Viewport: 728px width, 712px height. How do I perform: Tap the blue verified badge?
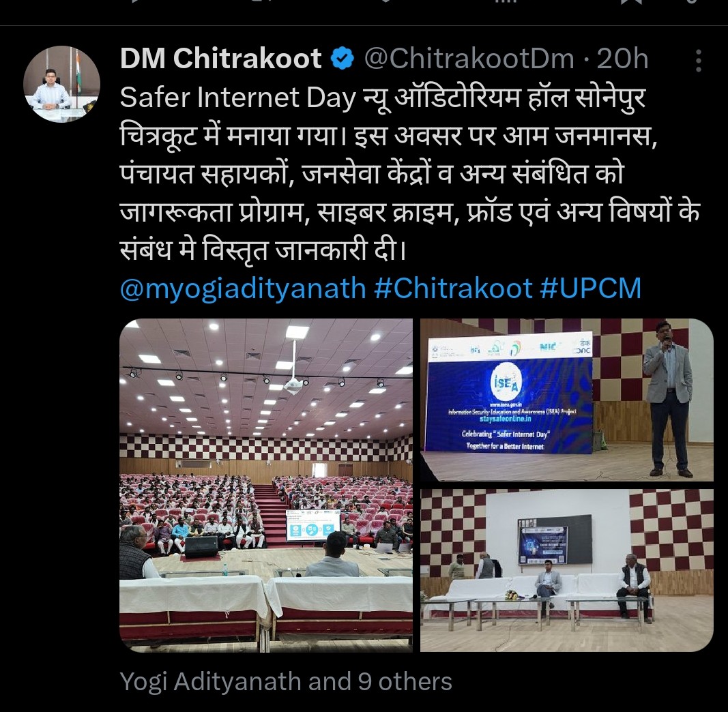click(343, 59)
